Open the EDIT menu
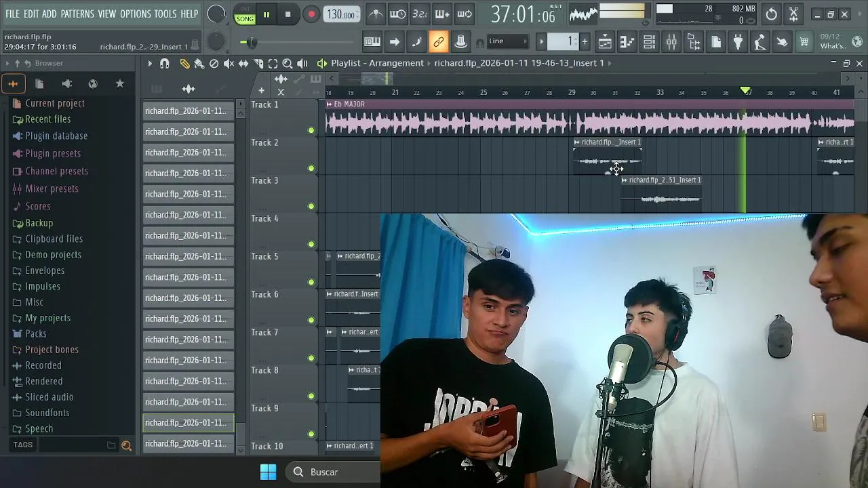Image resolution: width=868 pixels, height=488 pixels. coord(31,14)
